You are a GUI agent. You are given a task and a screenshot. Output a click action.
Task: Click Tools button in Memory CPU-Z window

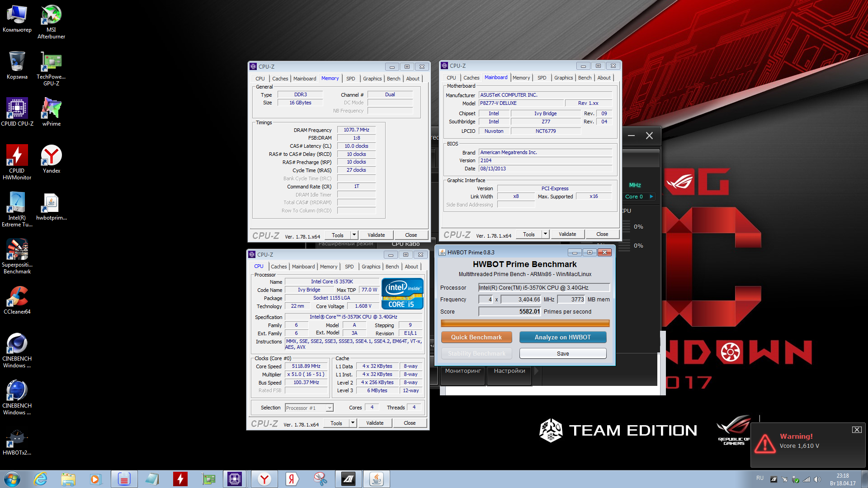338,235
